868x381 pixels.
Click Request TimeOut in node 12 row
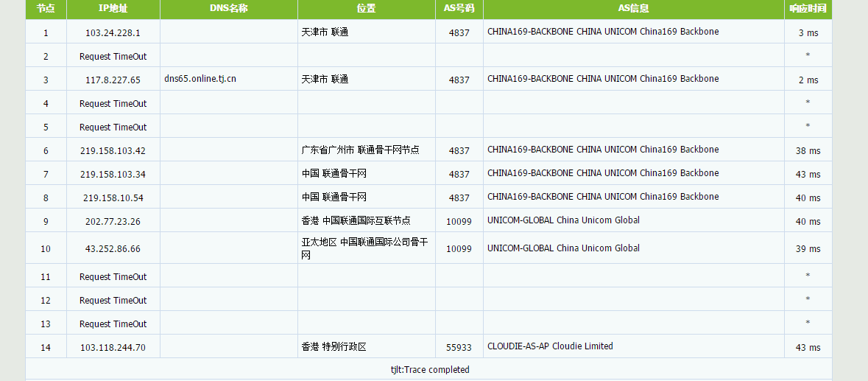[113, 300]
